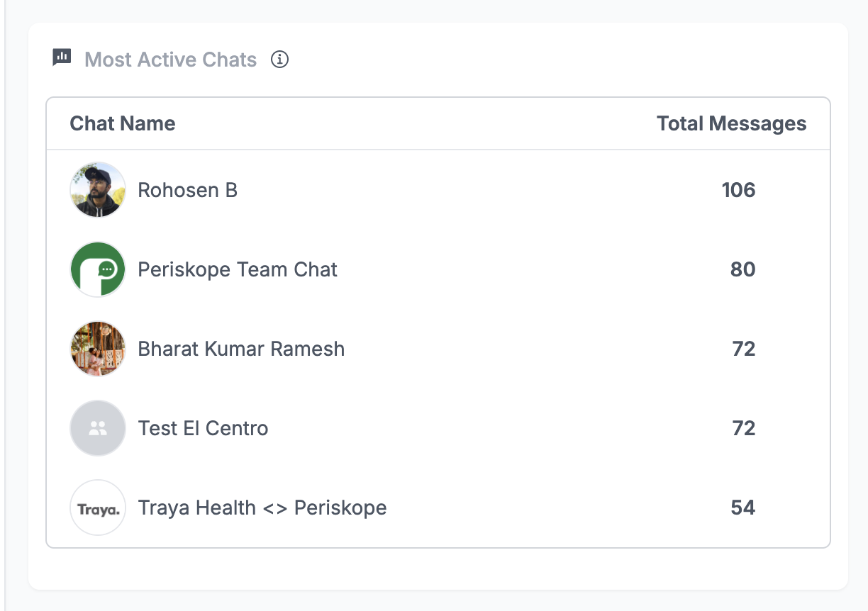This screenshot has height=611, width=868.
Task: Click the gray group icon for Test El Centro
Action: tap(98, 428)
